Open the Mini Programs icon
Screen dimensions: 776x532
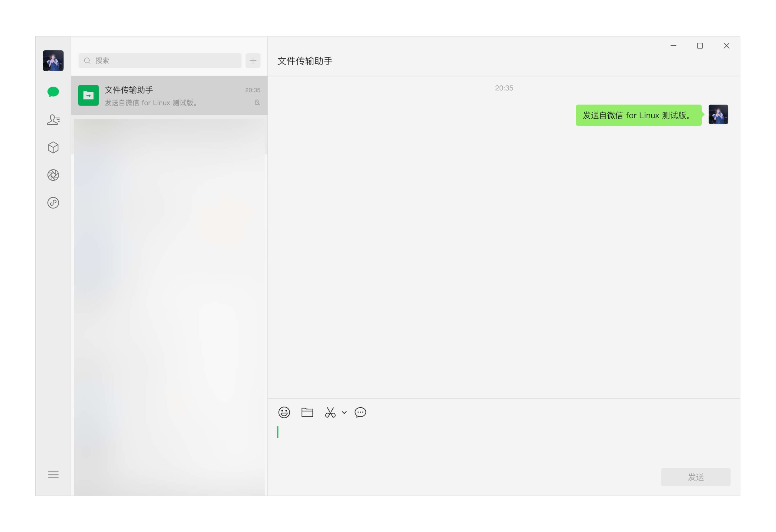coord(53,203)
